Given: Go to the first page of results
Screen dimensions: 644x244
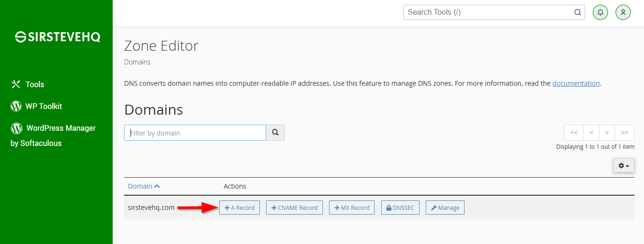Looking at the screenshot, I should click(573, 133).
